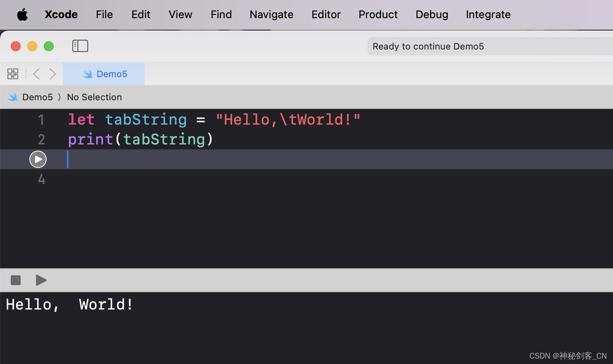613x364 pixels.
Task: Click the console output Hello, World!
Action: (70, 305)
